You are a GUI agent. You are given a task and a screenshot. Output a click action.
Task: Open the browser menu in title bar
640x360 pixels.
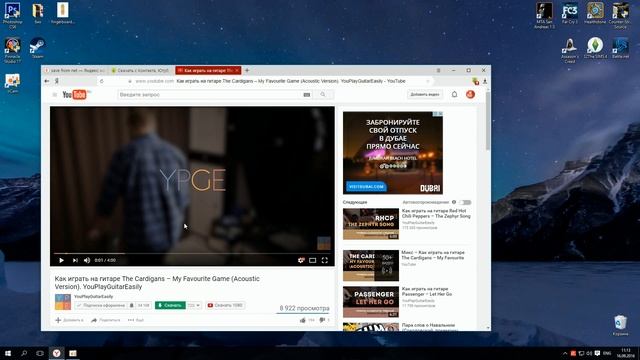[439, 70]
